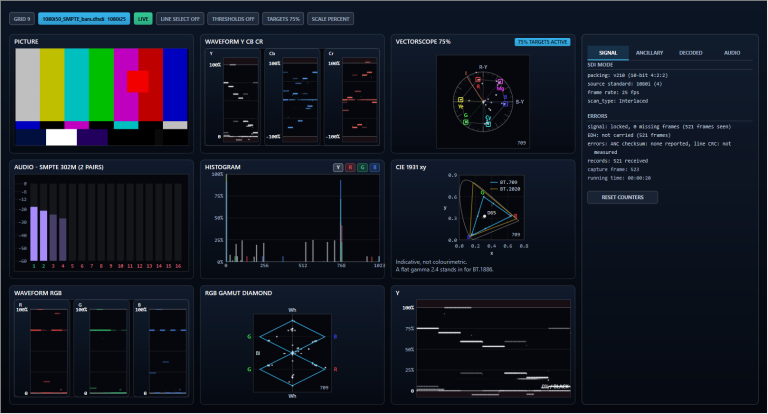768x414 pixels.
Task: Toggle the G channel in the histogram
Action: (x=362, y=168)
